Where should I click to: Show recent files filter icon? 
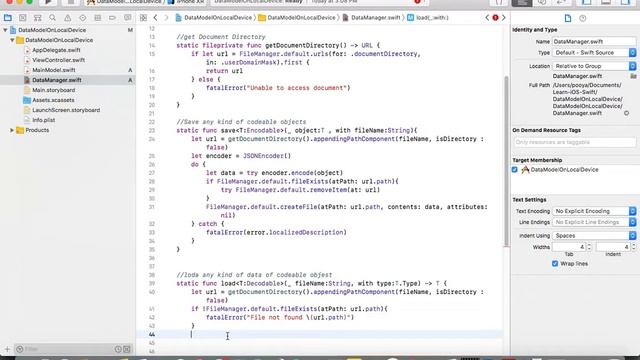118,349
